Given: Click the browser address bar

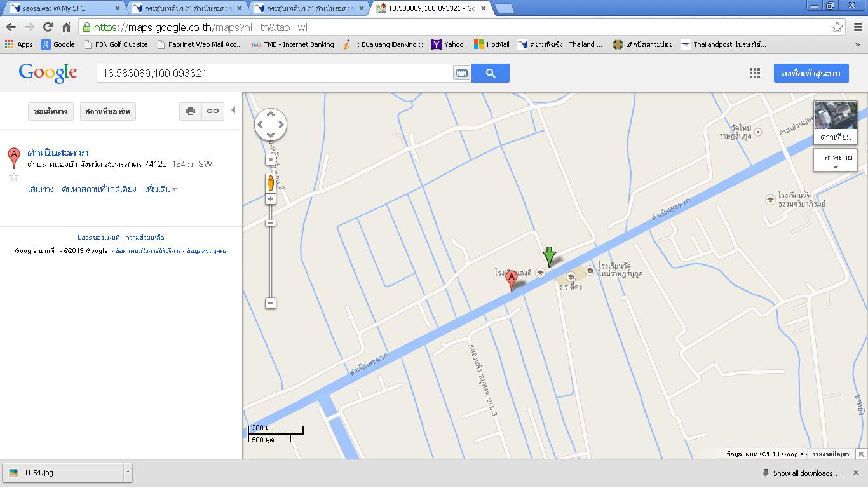Looking at the screenshot, I should (x=458, y=27).
